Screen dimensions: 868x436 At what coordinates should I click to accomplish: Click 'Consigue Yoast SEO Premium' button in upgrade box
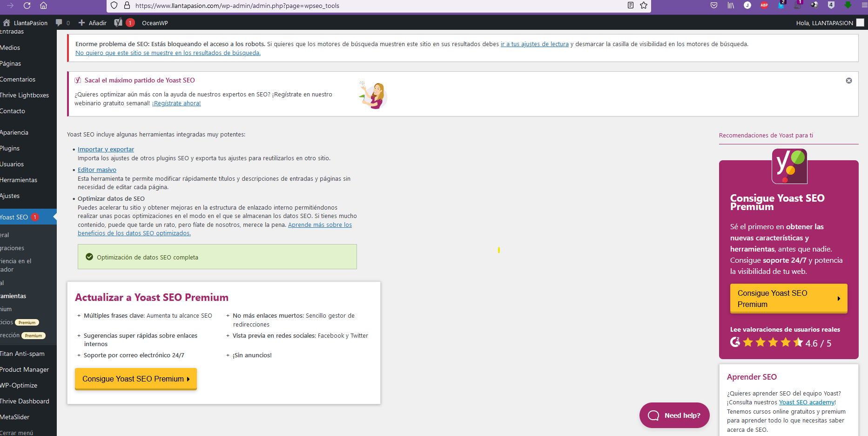point(136,379)
